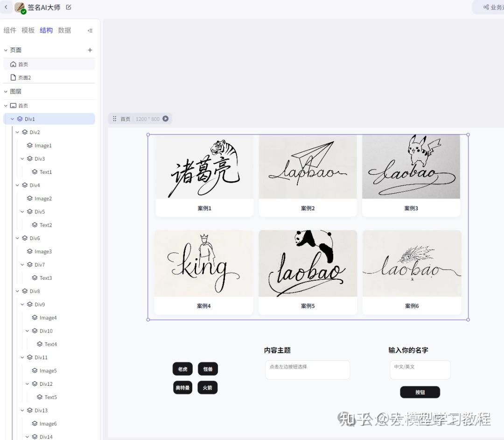Click the layer icon of Div1

(20, 119)
